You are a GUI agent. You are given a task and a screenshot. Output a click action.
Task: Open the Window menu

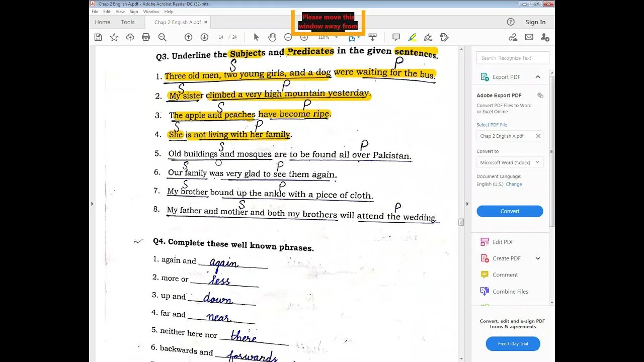pos(151,12)
